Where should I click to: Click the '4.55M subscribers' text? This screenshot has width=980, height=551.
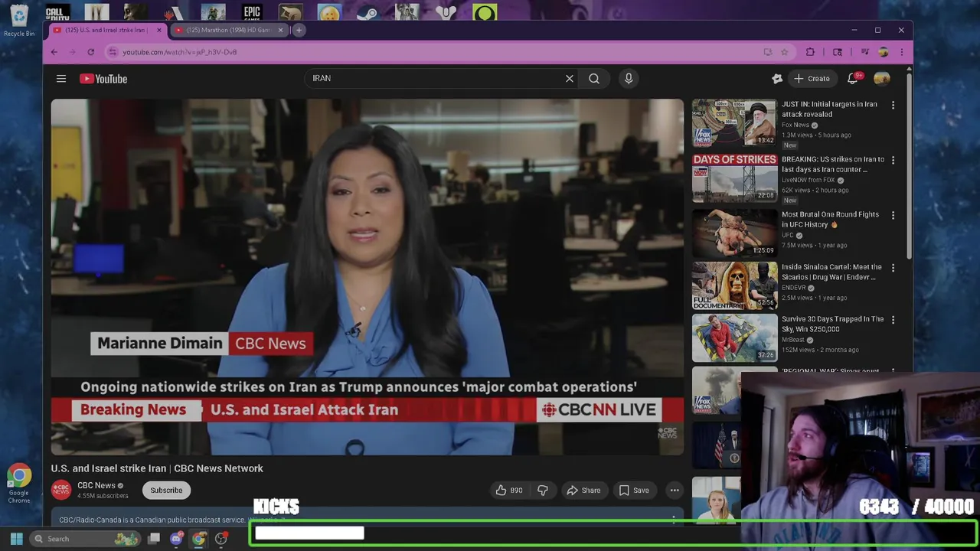point(103,496)
